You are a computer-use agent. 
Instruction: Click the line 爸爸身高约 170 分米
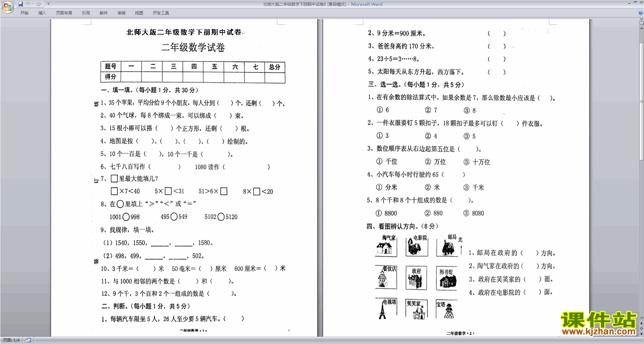coord(401,46)
